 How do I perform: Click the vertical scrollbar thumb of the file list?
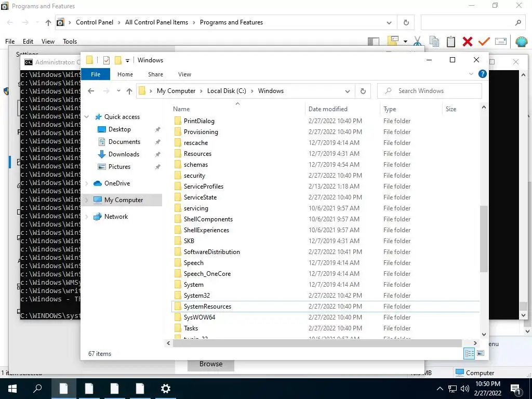[484, 239]
